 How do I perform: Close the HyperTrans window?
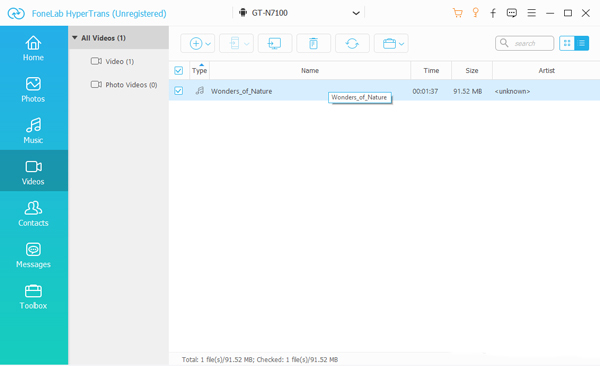585,13
